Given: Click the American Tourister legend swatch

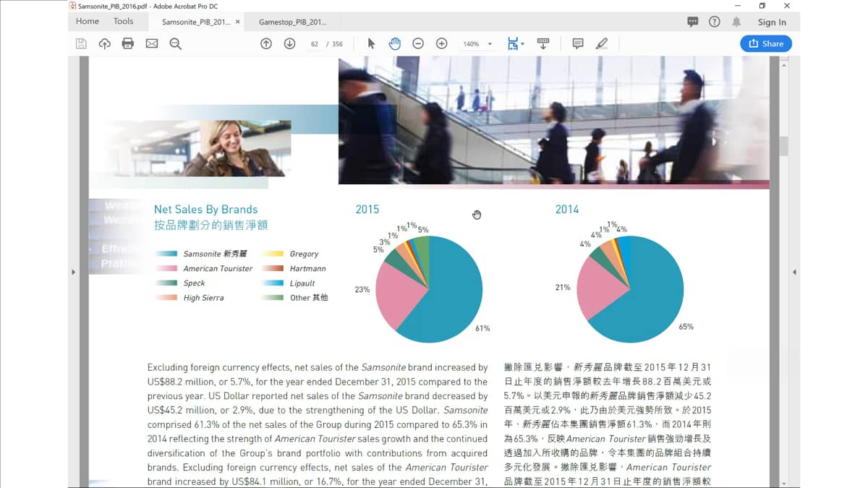Looking at the screenshot, I should (x=166, y=268).
